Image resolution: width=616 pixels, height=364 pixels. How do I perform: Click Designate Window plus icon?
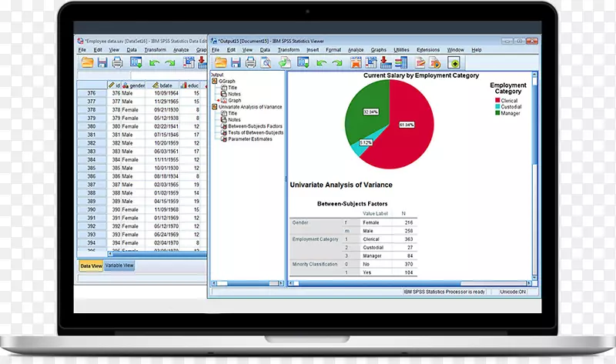(x=454, y=63)
